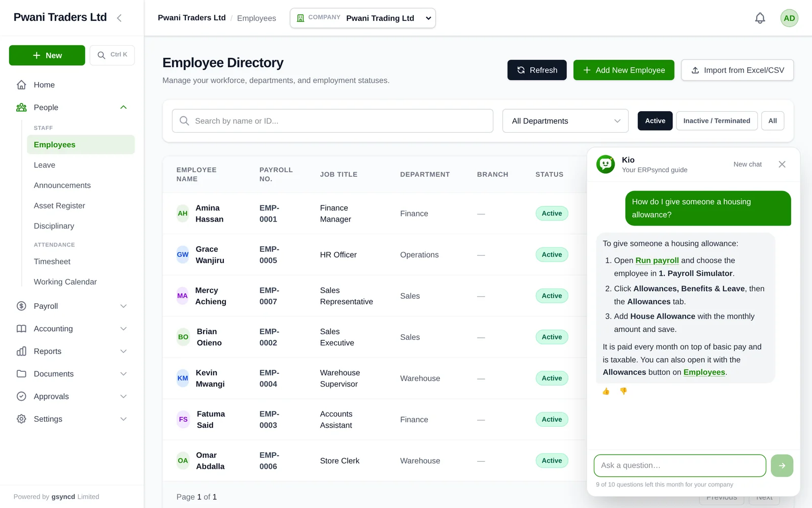Click the Settings gear icon
812x508 pixels.
coord(21,419)
